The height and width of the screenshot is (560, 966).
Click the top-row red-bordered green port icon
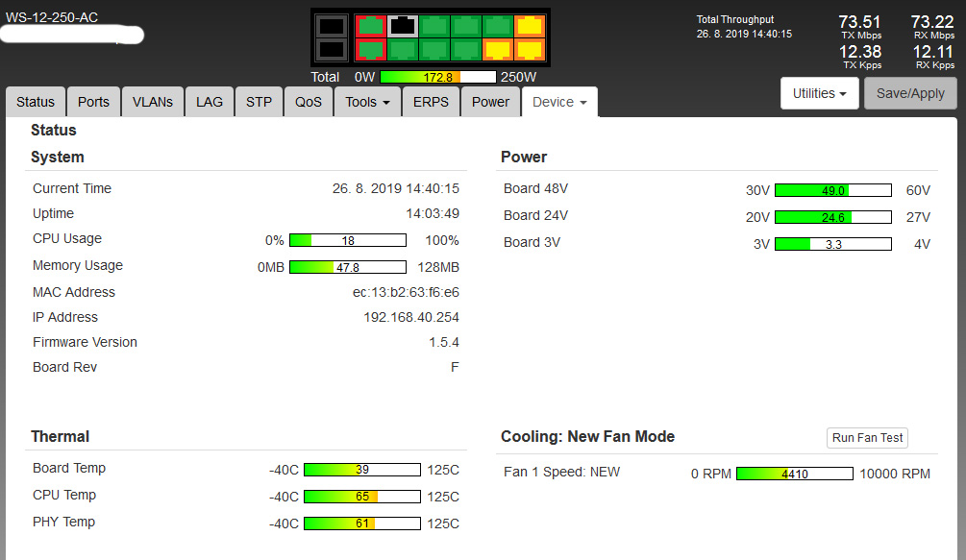tap(371, 26)
